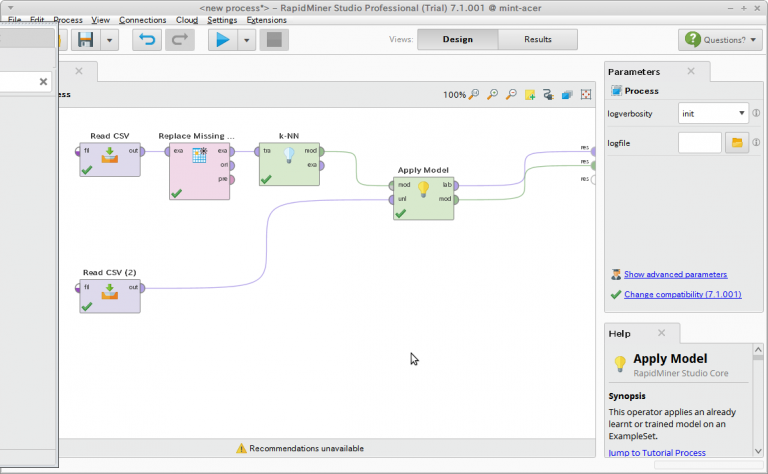Open the Cloud menu
Viewport: 768px width, 474px height.
click(x=187, y=20)
